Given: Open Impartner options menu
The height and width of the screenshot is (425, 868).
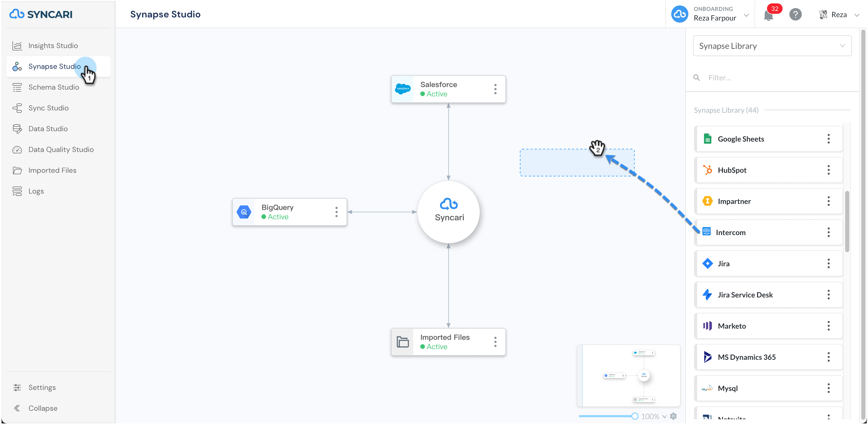Looking at the screenshot, I should coord(828,201).
